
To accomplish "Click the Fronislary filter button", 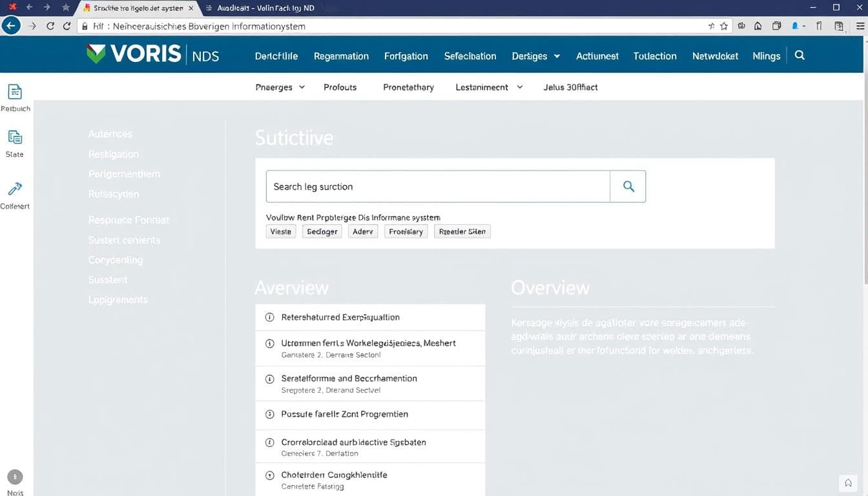I will click(406, 232).
